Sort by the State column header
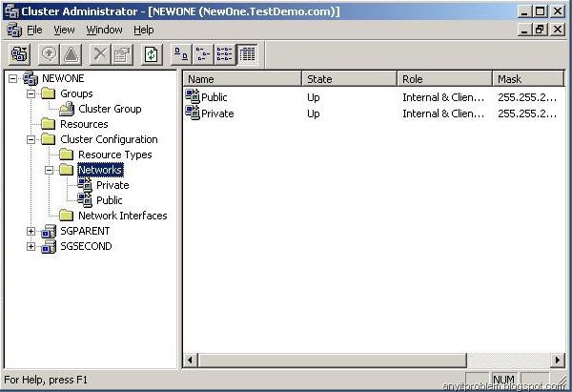This screenshot has height=392, width=572. pyautogui.click(x=350, y=79)
